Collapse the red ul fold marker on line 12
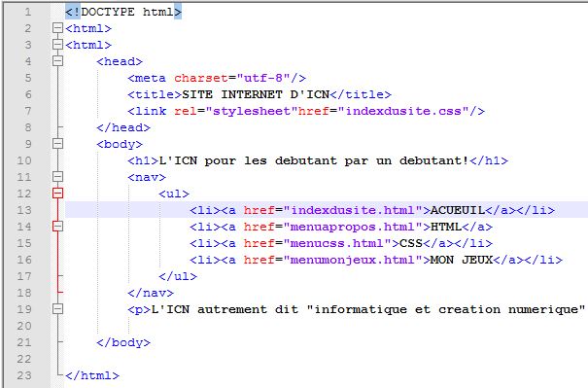The image size is (588, 388). pyautogui.click(x=57, y=194)
